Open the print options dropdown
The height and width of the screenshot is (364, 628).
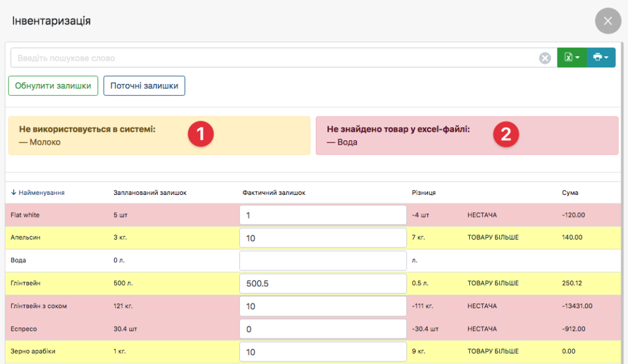pyautogui.click(x=601, y=58)
